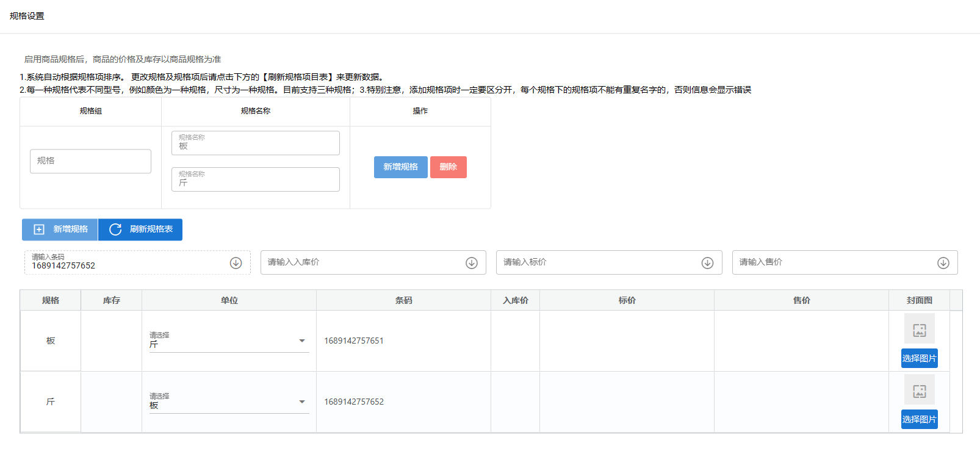Click the 封面图 column header

point(920,300)
